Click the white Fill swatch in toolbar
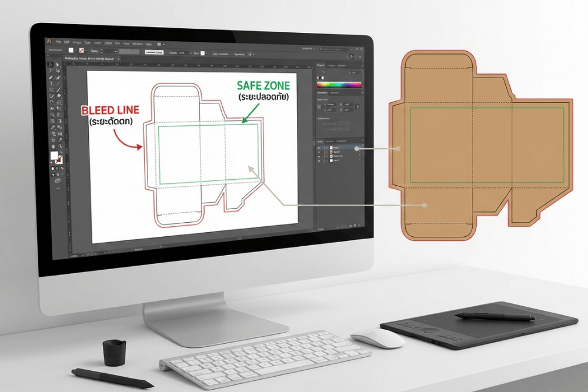The width and height of the screenshot is (588, 392). coord(53,155)
